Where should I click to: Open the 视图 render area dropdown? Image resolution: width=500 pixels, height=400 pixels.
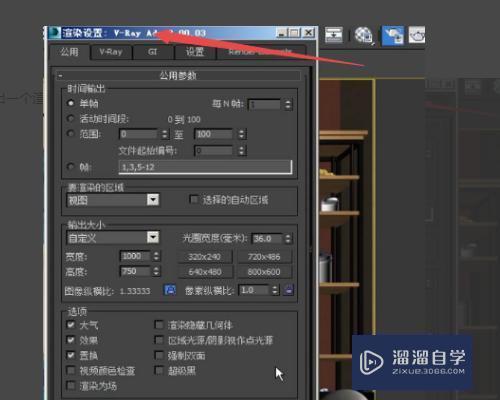coord(113,200)
